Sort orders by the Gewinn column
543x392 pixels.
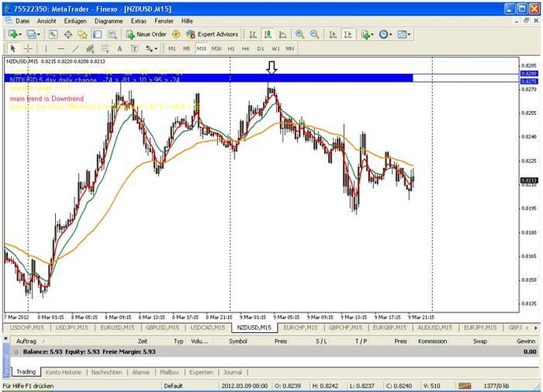pos(526,341)
